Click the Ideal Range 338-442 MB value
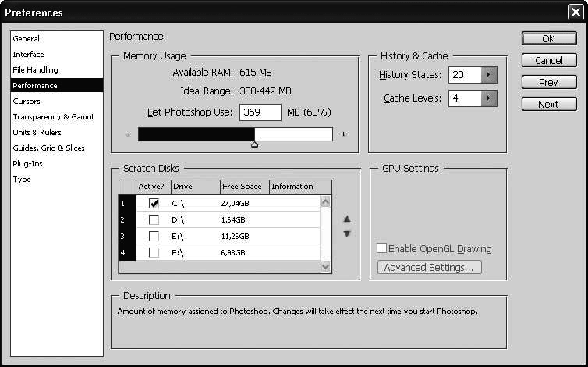Screen dimensions: 588x367 click(265, 91)
